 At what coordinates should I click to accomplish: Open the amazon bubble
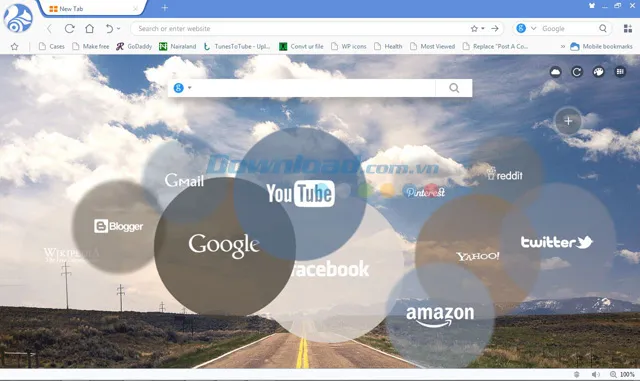tap(440, 316)
